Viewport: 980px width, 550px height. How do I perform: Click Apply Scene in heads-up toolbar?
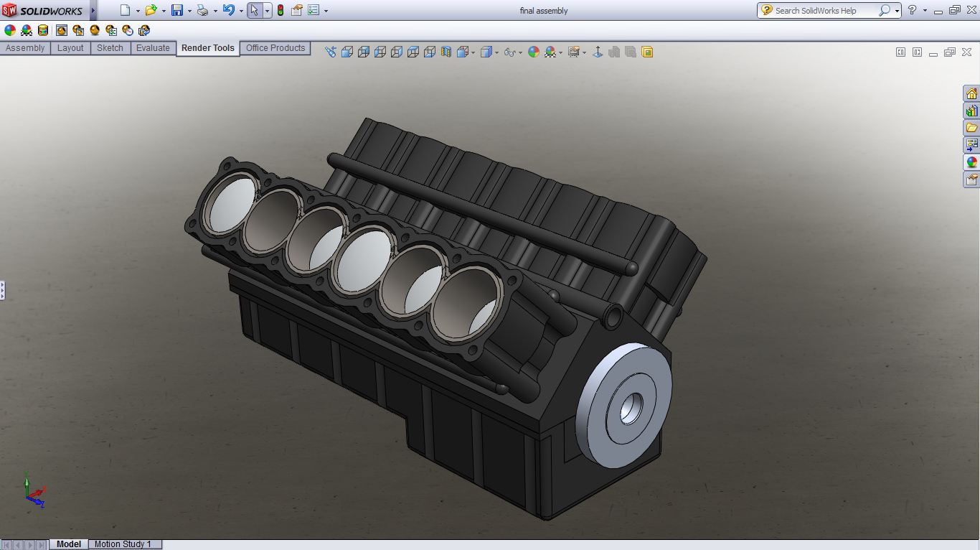click(550, 52)
